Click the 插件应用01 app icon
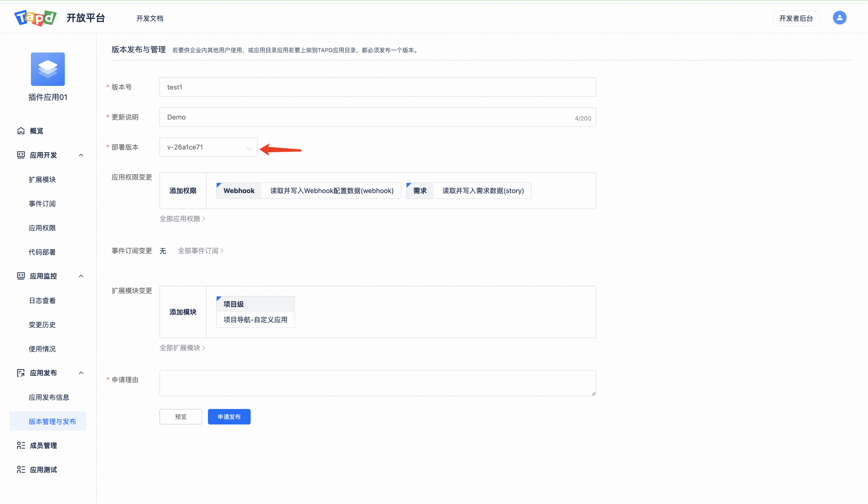868x504 pixels. [x=48, y=69]
